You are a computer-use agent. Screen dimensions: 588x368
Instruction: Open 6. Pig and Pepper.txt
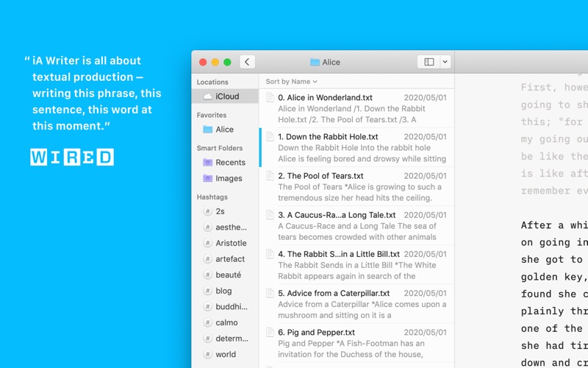[356, 343]
